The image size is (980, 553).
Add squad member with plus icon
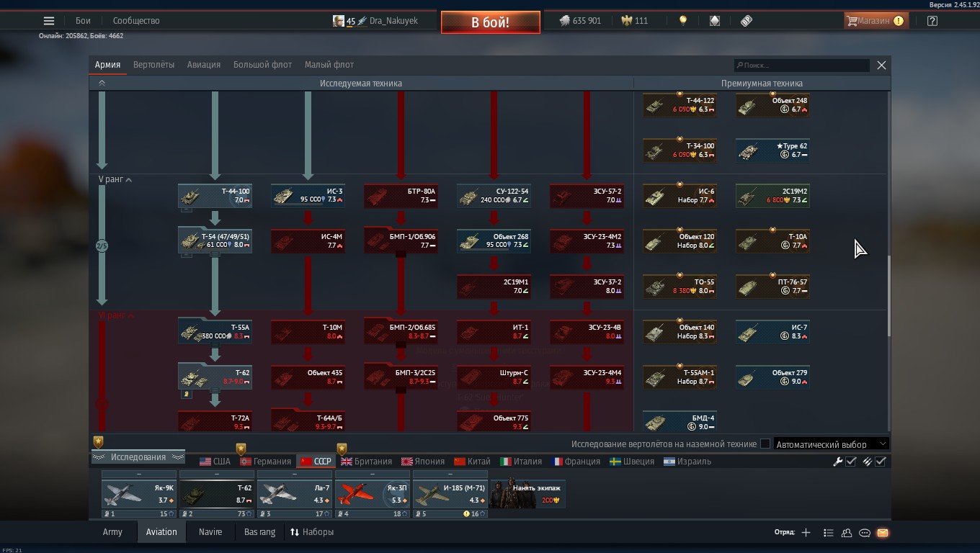coord(806,533)
